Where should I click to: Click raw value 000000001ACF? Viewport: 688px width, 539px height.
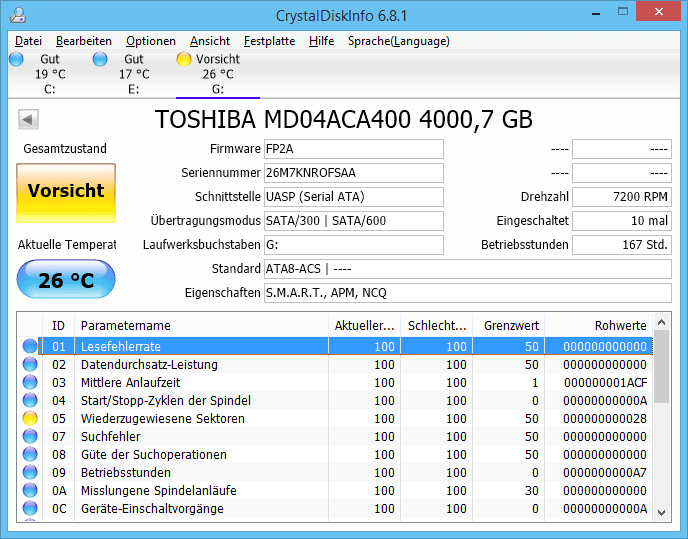click(606, 382)
